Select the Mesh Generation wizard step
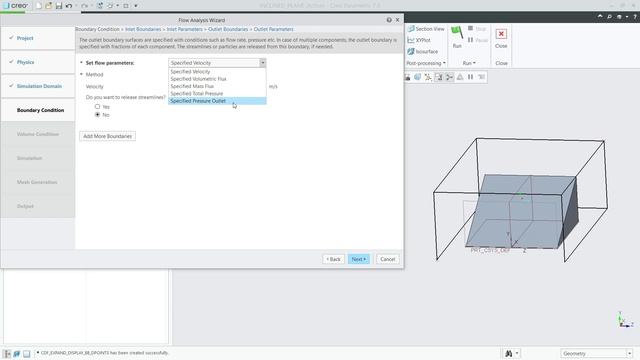 (38, 182)
